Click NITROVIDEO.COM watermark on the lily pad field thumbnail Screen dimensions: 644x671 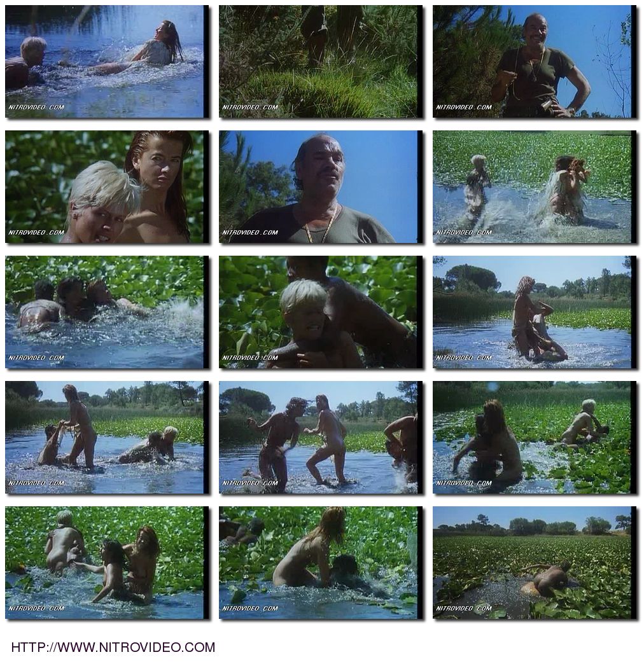click(464, 608)
